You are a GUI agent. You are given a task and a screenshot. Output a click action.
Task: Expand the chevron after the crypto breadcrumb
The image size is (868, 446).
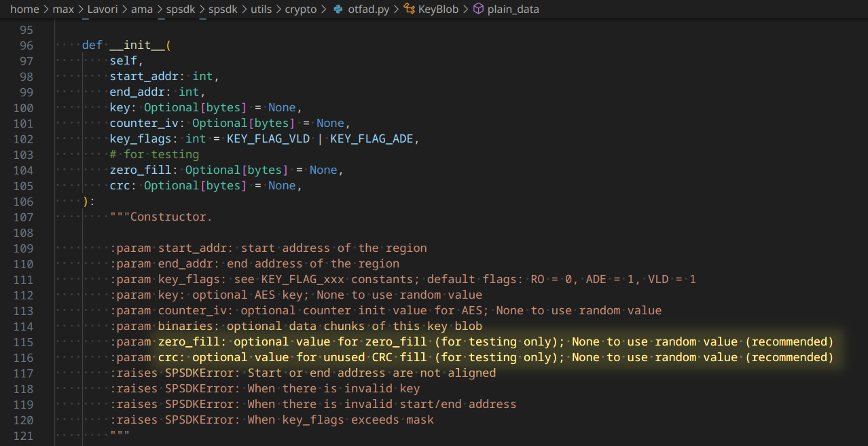click(325, 9)
